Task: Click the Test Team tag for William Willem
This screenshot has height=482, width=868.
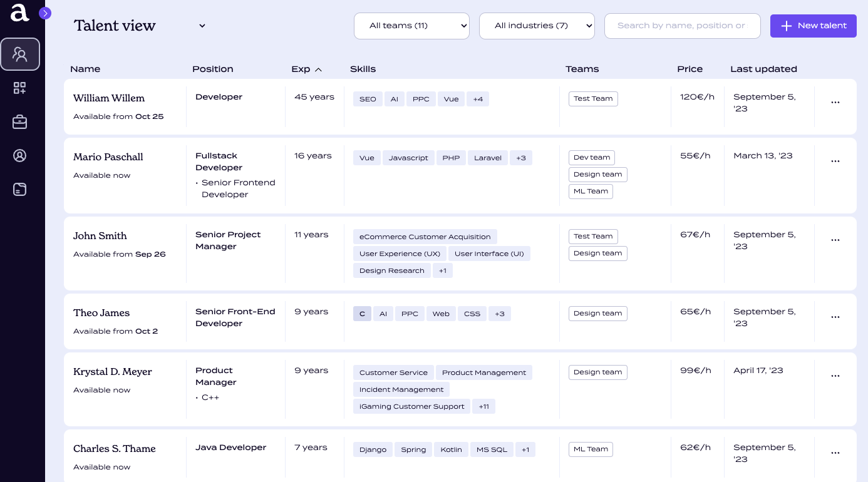Action: [x=593, y=98]
